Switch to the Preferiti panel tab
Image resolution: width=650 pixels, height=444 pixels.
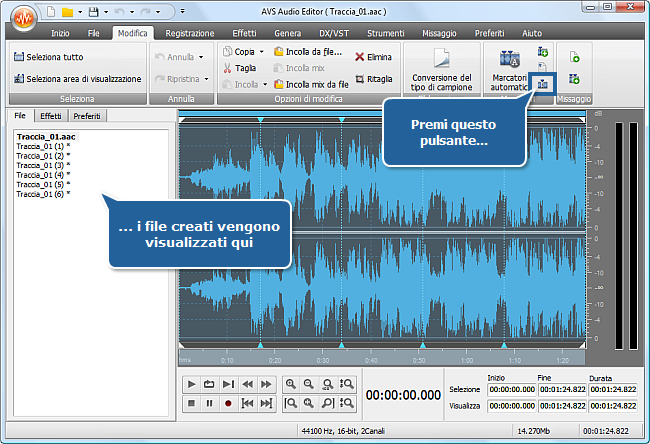[87, 116]
